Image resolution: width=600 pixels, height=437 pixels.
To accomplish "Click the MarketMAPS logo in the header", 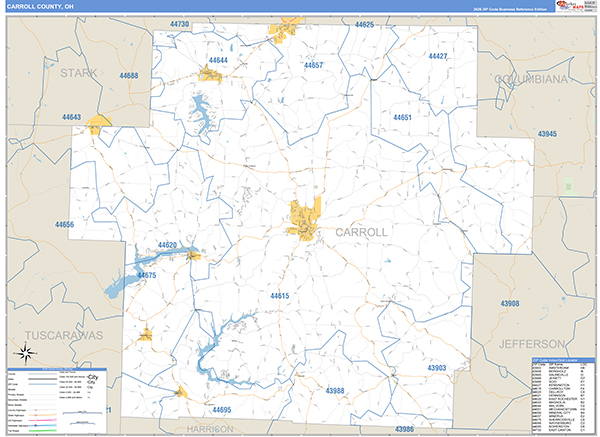I will click(x=570, y=6).
